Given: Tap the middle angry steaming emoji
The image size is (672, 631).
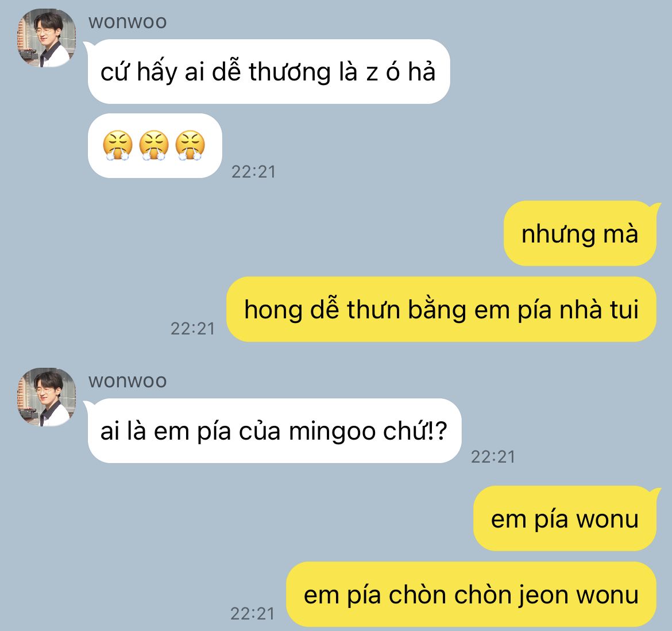Looking at the screenshot, I should tap(155, 145).
